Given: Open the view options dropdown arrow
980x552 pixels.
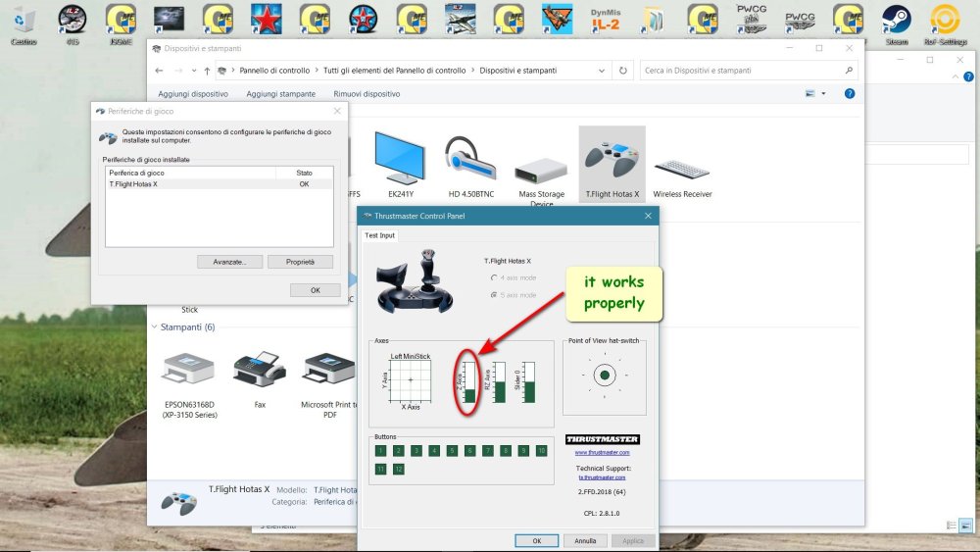Looking at the screenshot, I should (823, 94).
